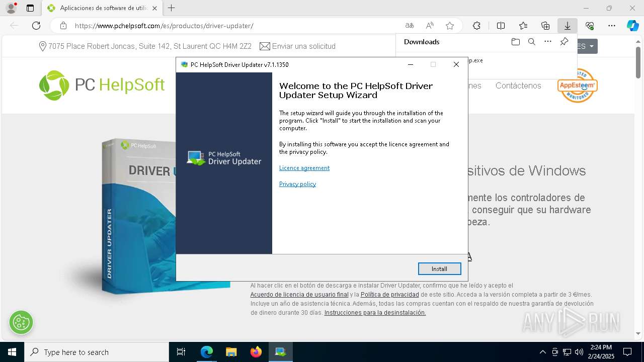Refresh the Edge page
Viewport: 644px width, 362px height.
pyautogui.click(x=36, y=26)
